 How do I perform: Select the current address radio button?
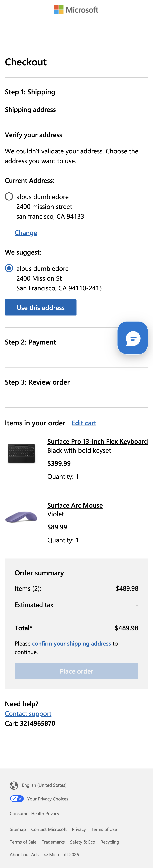click(9, 197)
